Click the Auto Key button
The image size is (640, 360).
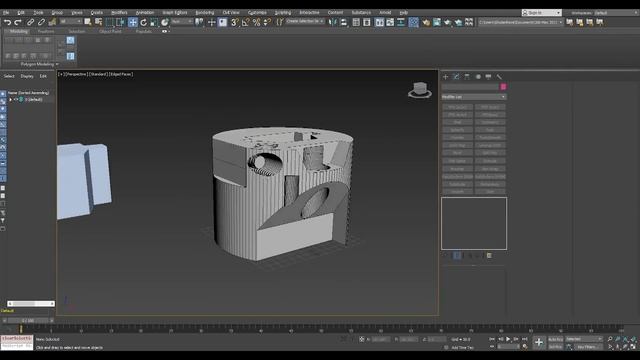point(555,339)
